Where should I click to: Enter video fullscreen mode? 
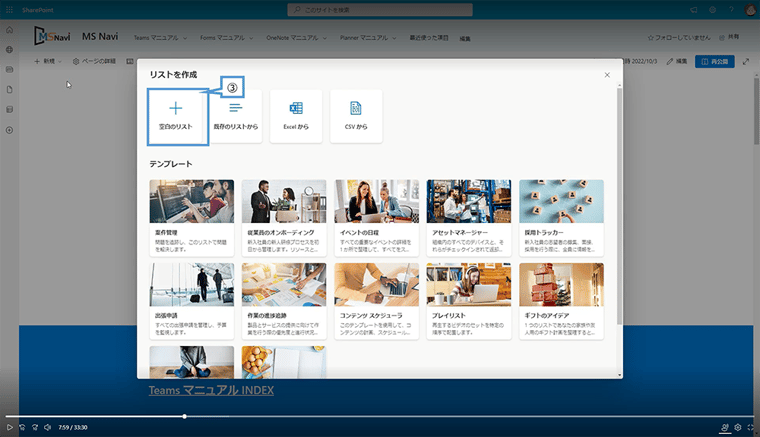tap(750, 427)
